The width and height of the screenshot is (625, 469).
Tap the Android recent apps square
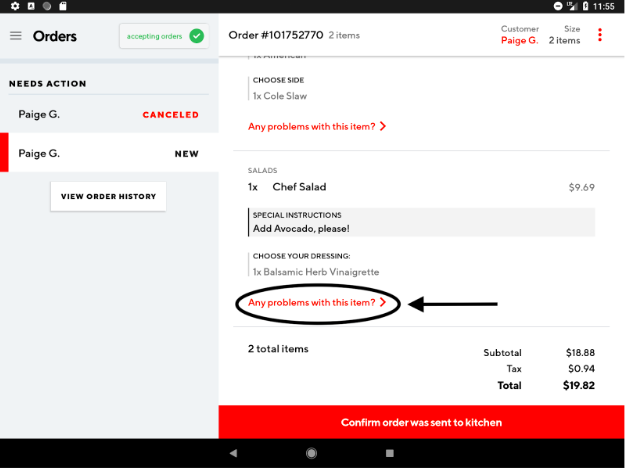point(390,453)
